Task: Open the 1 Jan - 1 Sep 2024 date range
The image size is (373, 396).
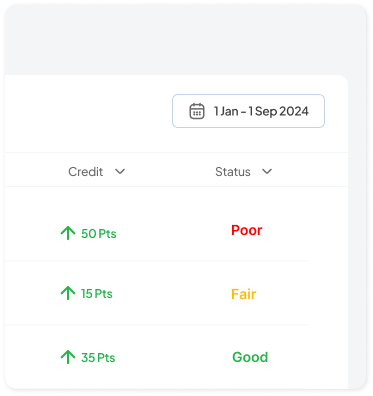Action: (248, 111)
